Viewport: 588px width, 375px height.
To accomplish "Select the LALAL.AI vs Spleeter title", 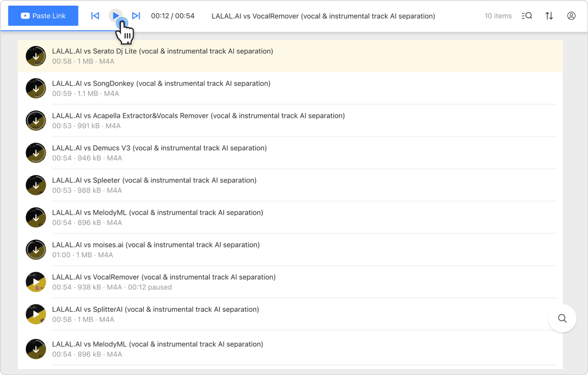I will [154, 180].
